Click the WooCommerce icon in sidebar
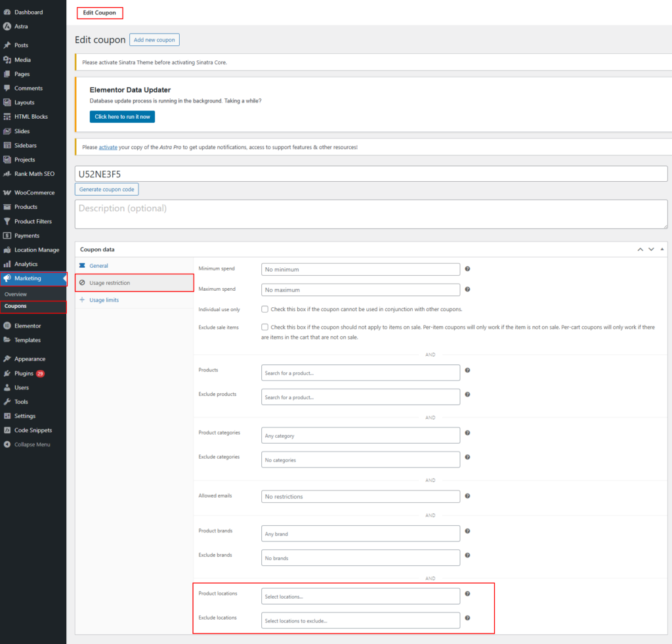This screenshot has height=644, width=672. (x=7, y=193)
